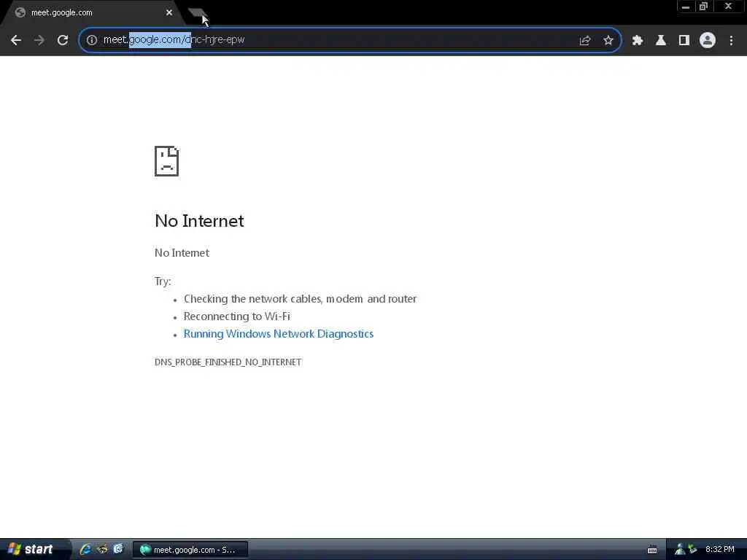This screenshot has height=560, width=747.
Task: Launch Internet Explorer from quick launch
Action: click(86, 550)
